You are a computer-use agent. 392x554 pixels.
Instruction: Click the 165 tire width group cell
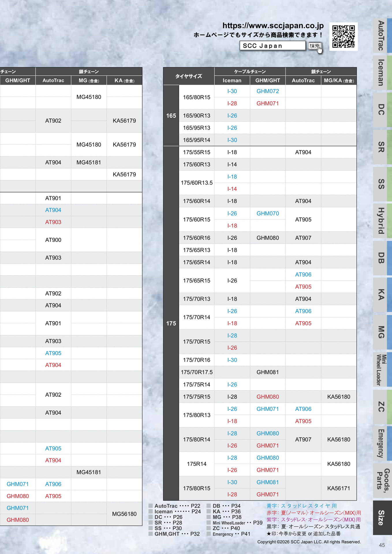coord(171,115)
